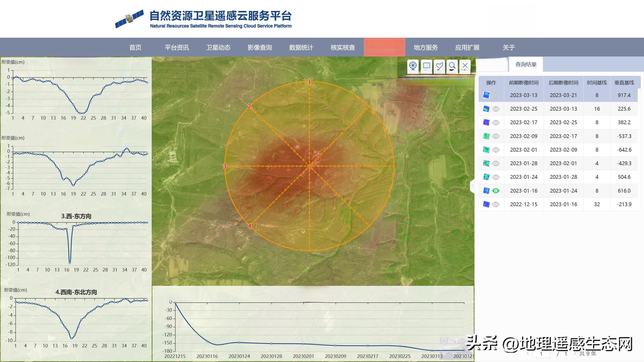This screenshot has width=644, height=362.
Task: Click the X clear tool on map toolbar
Action: (x=465, y=66)
